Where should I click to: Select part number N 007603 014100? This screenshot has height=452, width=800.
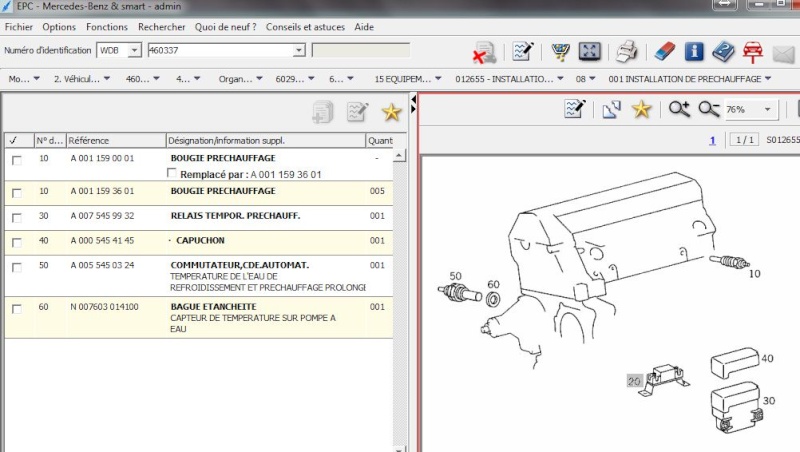104,307
